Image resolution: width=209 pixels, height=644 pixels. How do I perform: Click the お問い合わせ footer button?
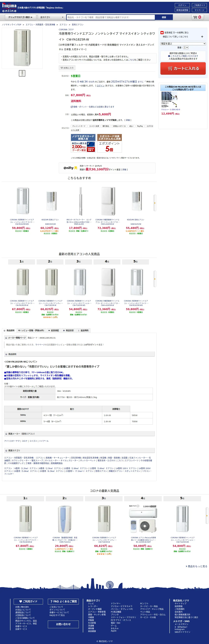63,624
